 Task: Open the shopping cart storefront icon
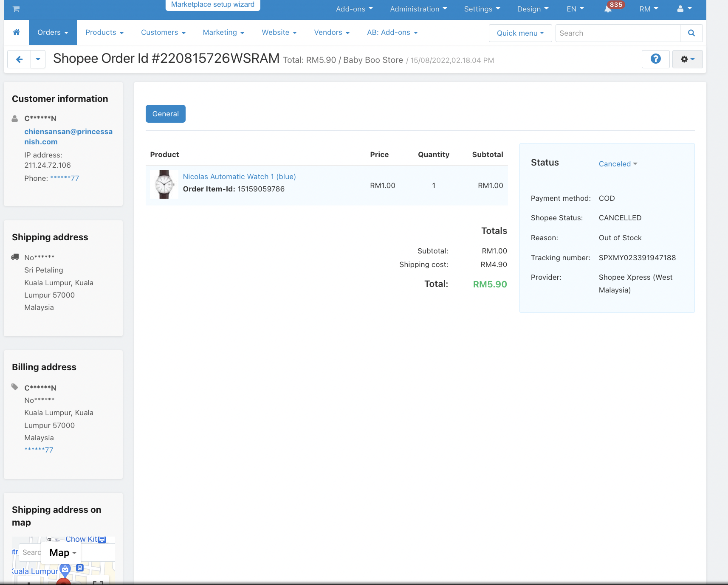coord(16,9)
